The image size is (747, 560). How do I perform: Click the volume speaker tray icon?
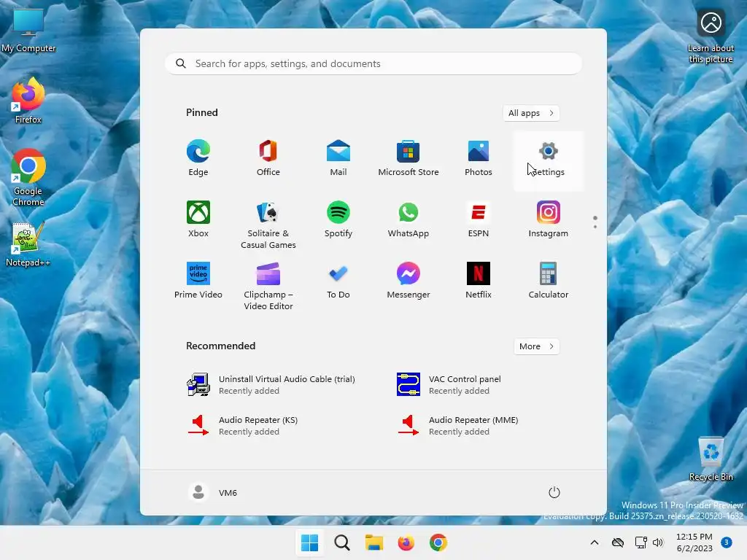point(658,542)
